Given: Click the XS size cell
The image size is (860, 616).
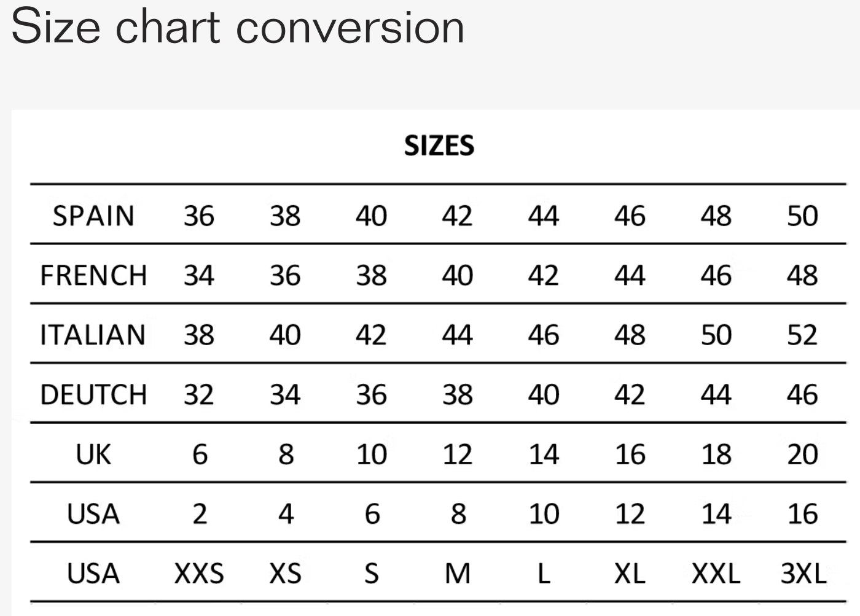Looking at the screenshot, I should (x=286, y=574).
